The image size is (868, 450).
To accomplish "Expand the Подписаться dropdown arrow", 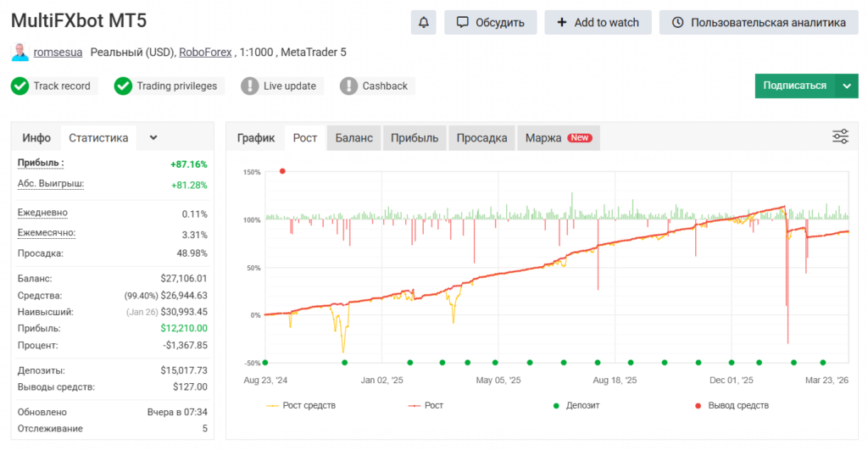I will click(x=847, y=86).
